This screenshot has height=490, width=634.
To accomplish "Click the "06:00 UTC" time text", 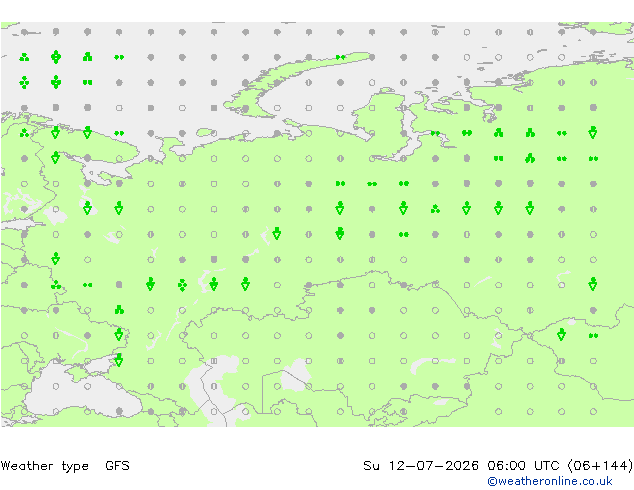I will (x=525, y=465).
